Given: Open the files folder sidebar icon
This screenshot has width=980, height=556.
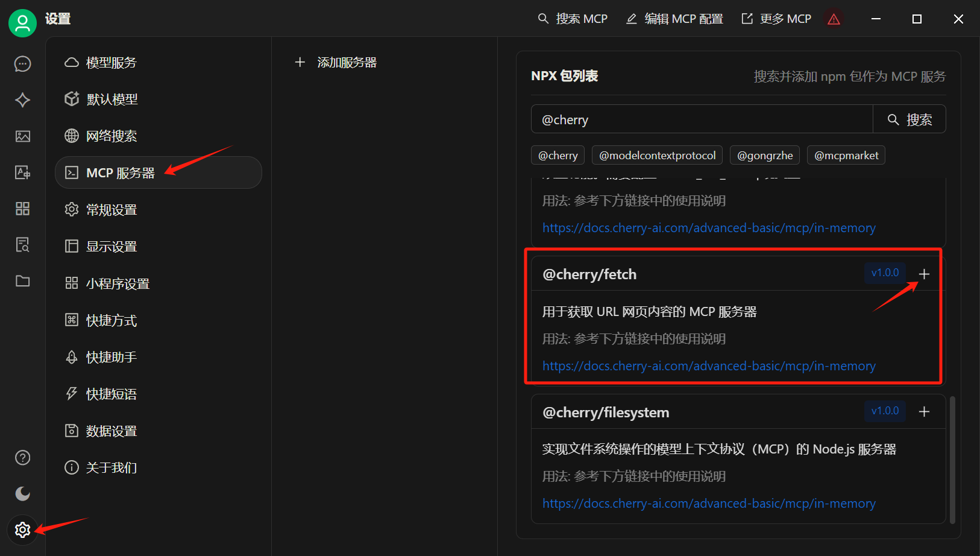Looking at the screenshot, I should tap(22, 281).
